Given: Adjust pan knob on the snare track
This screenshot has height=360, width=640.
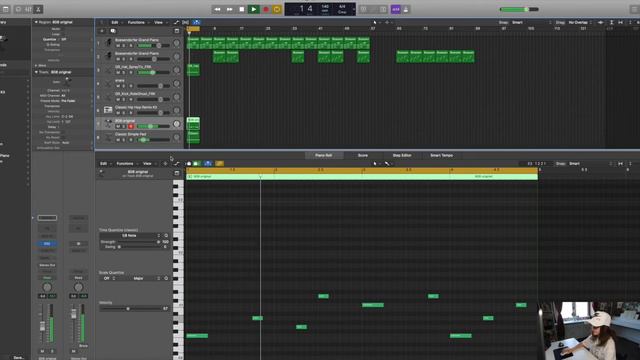Looking at the screenshot, I should 177,83.
